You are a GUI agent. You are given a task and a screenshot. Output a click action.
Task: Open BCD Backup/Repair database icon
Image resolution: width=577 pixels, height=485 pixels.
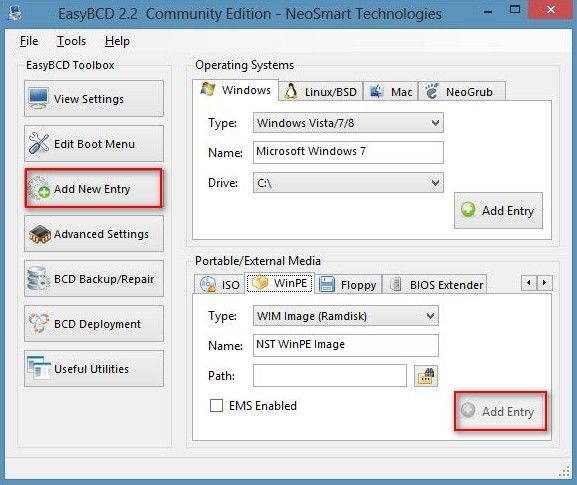pos(38,279)
